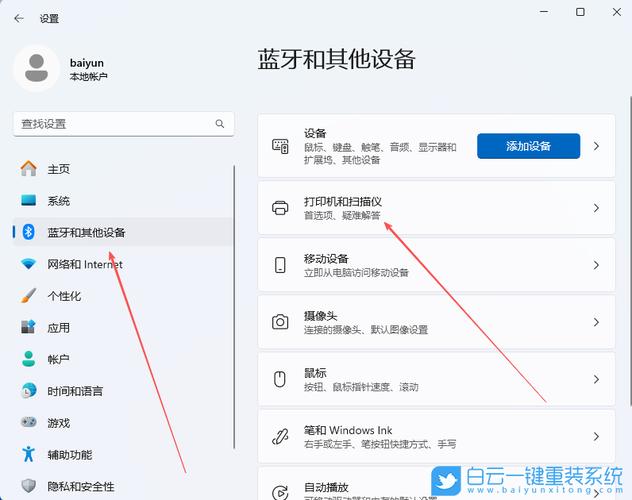The image size is (632, 500).
Task: Click the 系统 monitor icon
Action: [29, 200]
